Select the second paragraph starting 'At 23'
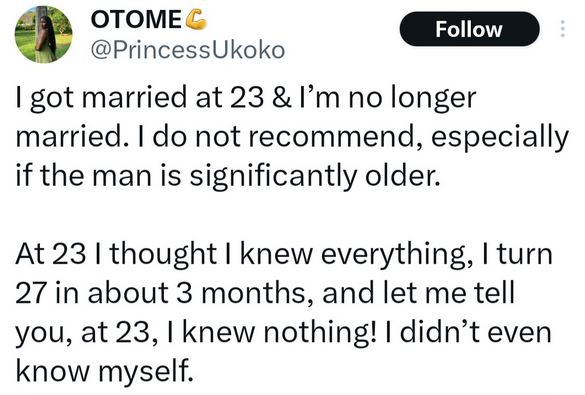Viewport: 585px width, 395px height. [x=284, y=311]
